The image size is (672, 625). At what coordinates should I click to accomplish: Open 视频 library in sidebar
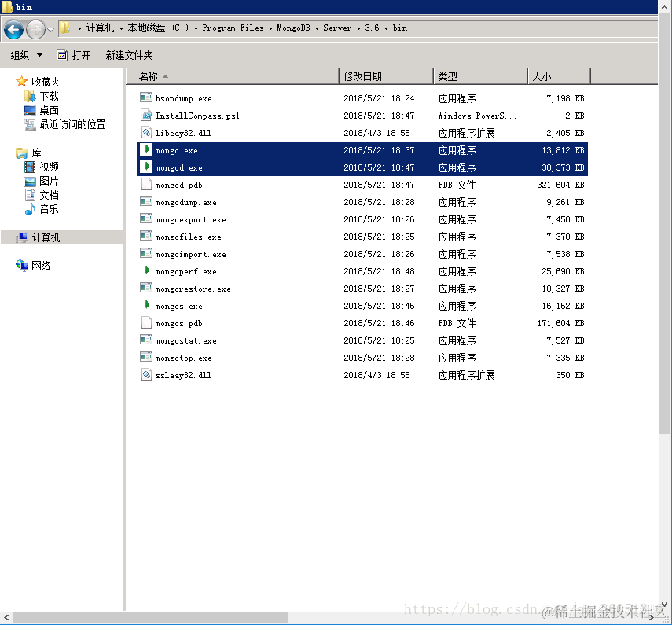pos(41,167)
